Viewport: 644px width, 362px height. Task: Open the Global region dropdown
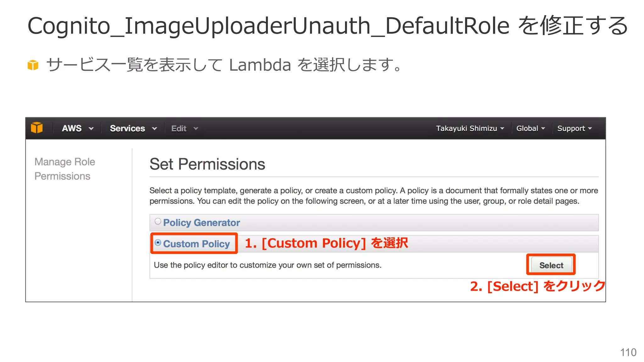click(530, 128)
